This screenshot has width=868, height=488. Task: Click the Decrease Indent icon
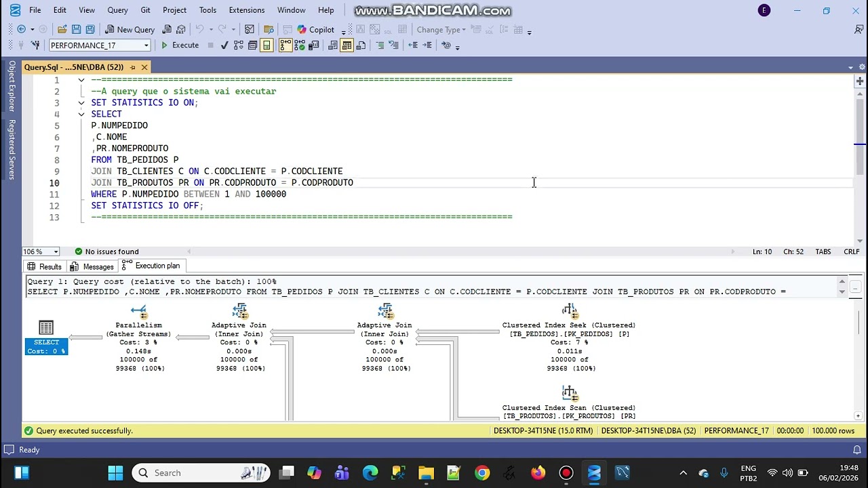tap(413, 45)
